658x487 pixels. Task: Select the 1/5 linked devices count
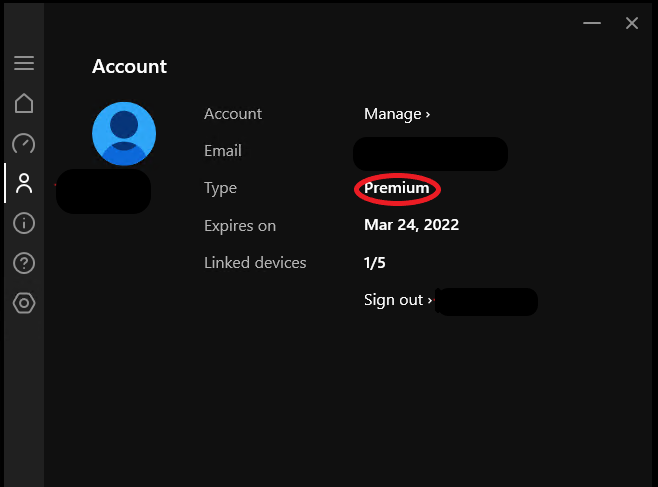coord(375,263)
